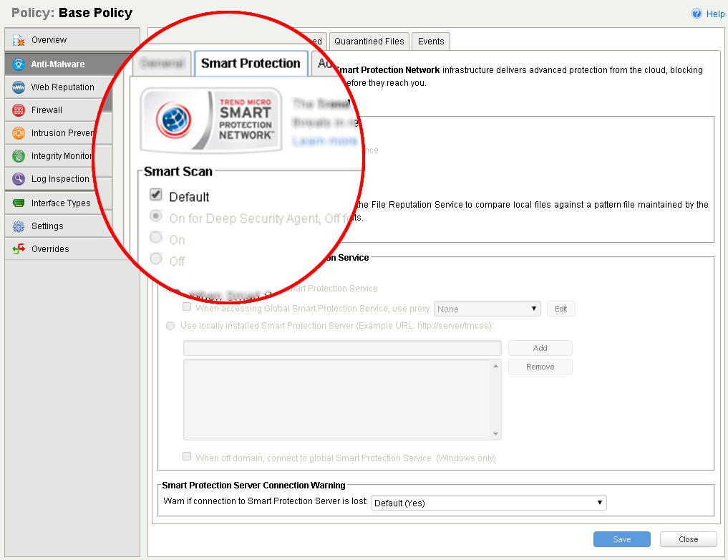Click the proxy Edit button
Viewport: 728px width, 560px height.
(x=561, y=309)
